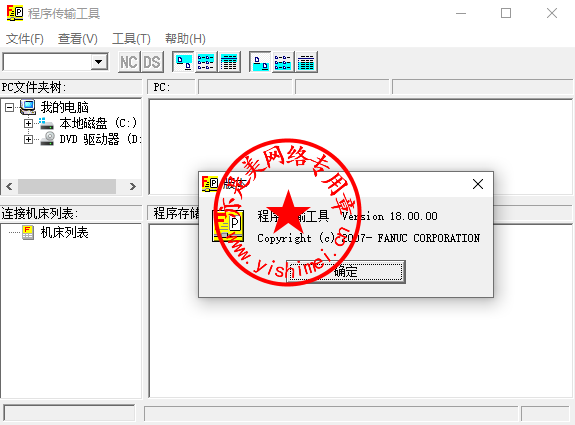Click right arrow of folder tree scrollbar
The image size is (575, 425).
(x=133, y=186)
